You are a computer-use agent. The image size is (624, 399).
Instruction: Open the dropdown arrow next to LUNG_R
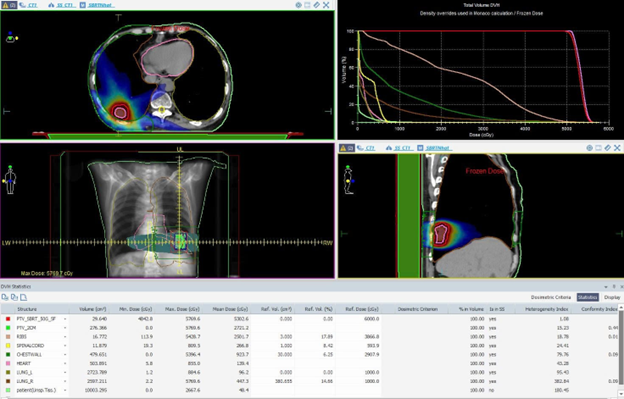tap(65, 381)
